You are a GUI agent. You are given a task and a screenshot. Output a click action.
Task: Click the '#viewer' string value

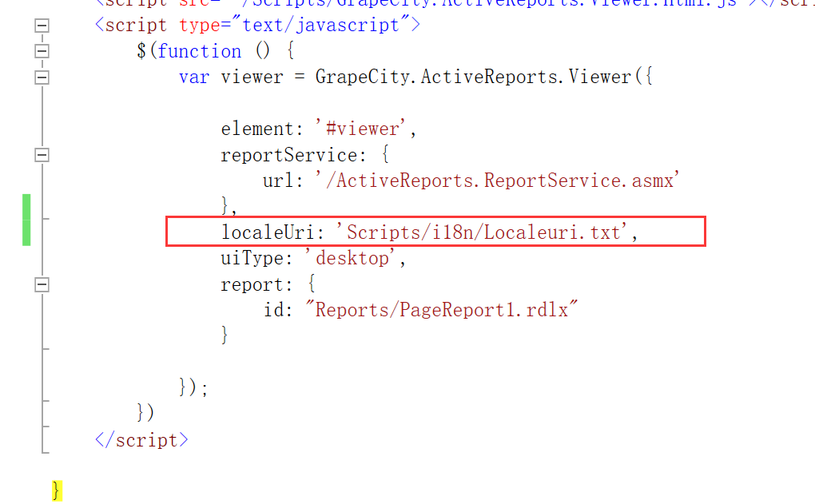(x=360, y=129)
